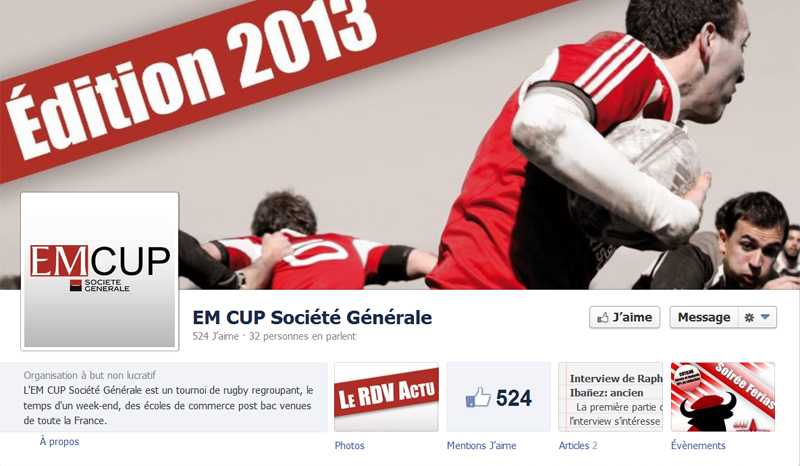800x466 pixels.
Task: Open the Le RDV Actu photos thumbnail
Action: 386,397
